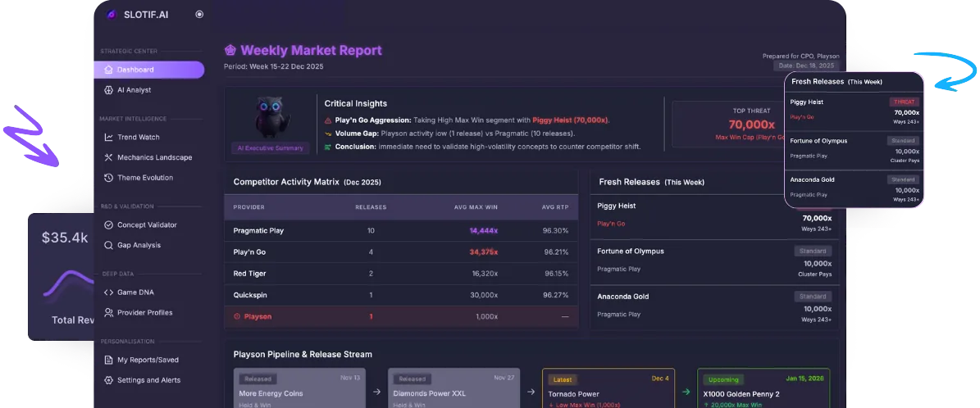Click the Game DNA code icon

coord(109,292)
